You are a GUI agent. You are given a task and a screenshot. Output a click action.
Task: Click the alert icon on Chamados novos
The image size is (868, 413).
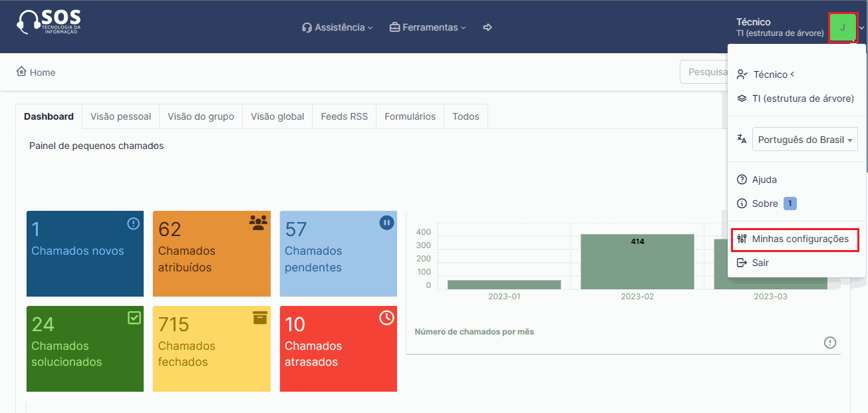[x=133, y=223]
